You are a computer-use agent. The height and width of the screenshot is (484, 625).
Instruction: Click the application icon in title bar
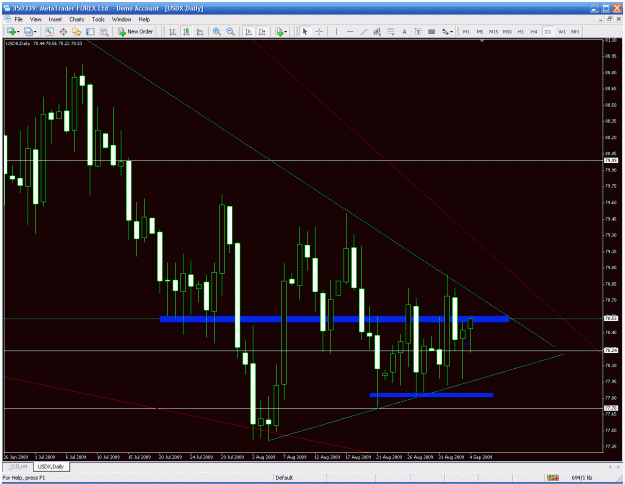coord(7,8)
